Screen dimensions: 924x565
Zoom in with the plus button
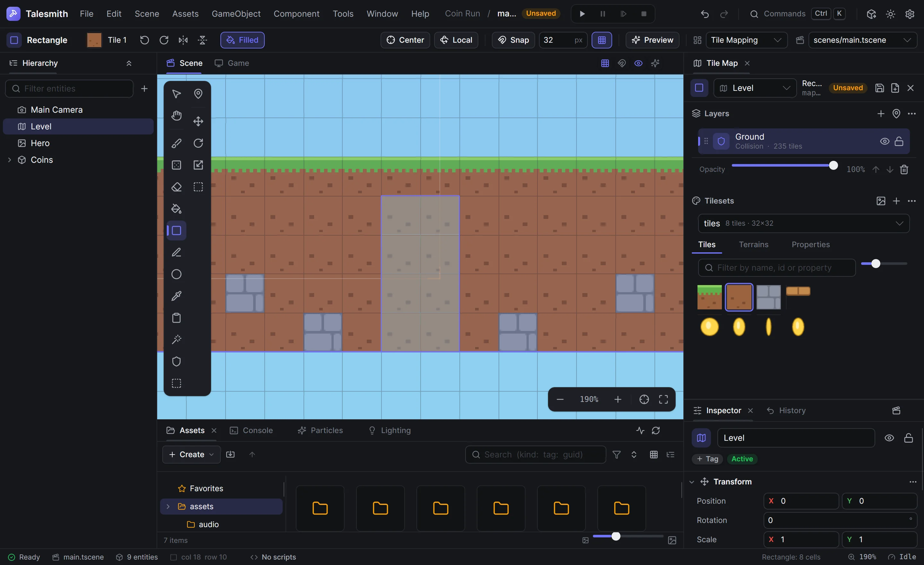pyautogui.click(x=618, y=399)
